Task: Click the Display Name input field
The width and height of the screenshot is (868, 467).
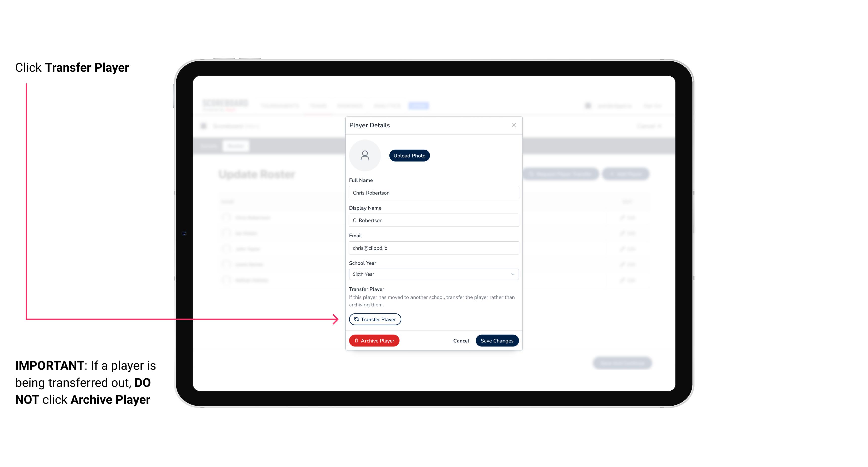Action: 433,220
